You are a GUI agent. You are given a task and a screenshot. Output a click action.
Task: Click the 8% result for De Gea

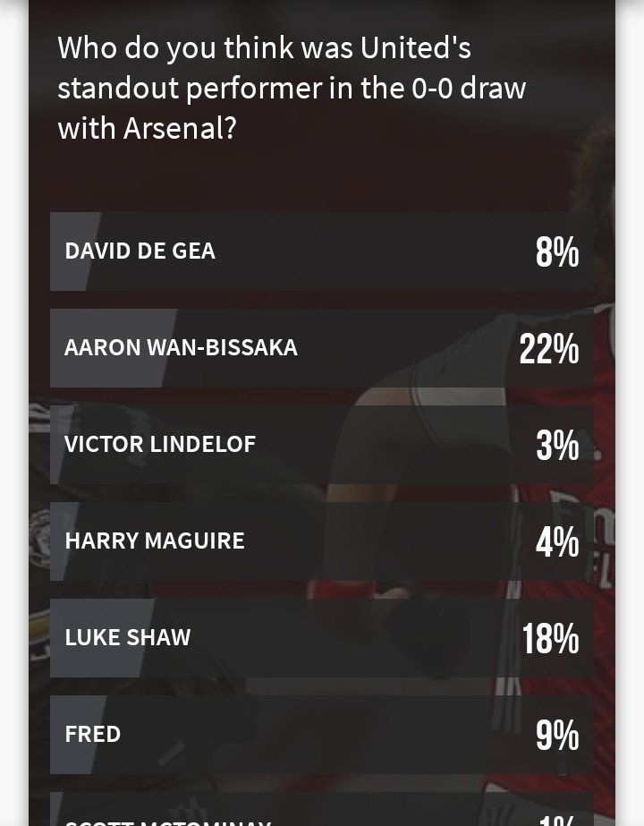point(557,251)
